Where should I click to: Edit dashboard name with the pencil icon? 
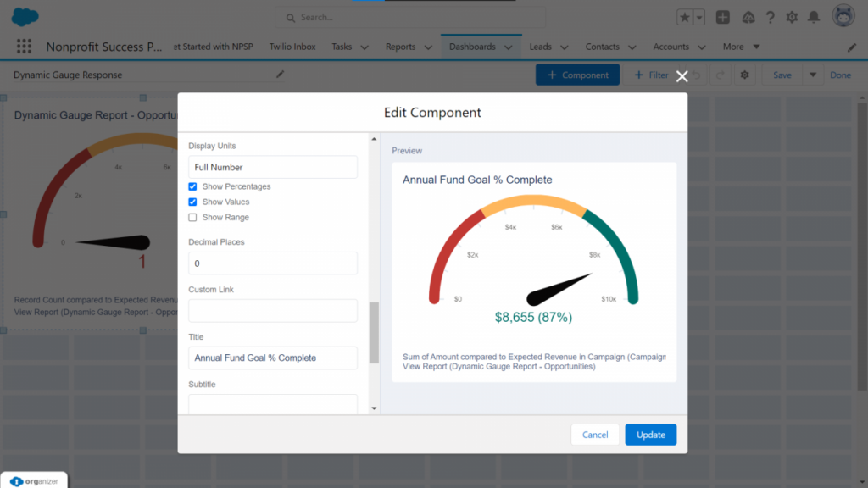coord(280,75)
